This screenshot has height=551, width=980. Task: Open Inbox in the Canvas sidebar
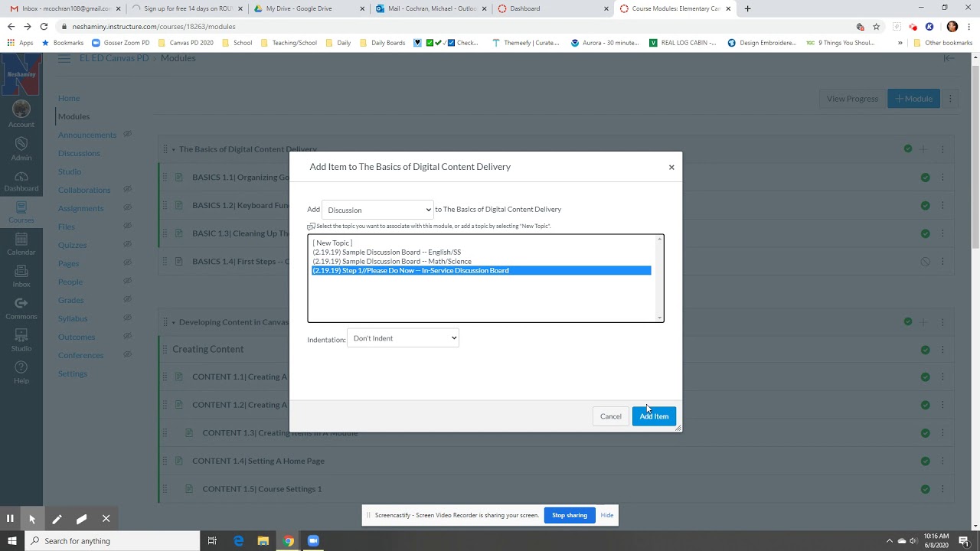(21, 276)
